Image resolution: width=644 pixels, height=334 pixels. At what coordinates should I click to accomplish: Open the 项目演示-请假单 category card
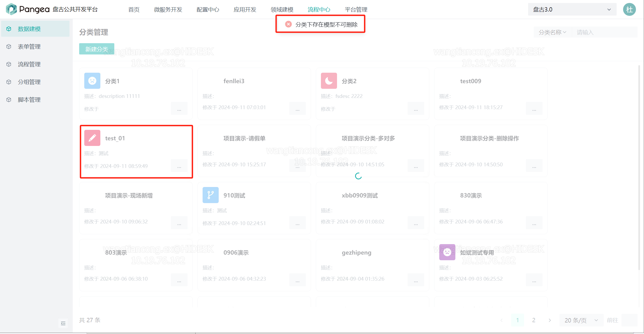click(x=254, y=151)
